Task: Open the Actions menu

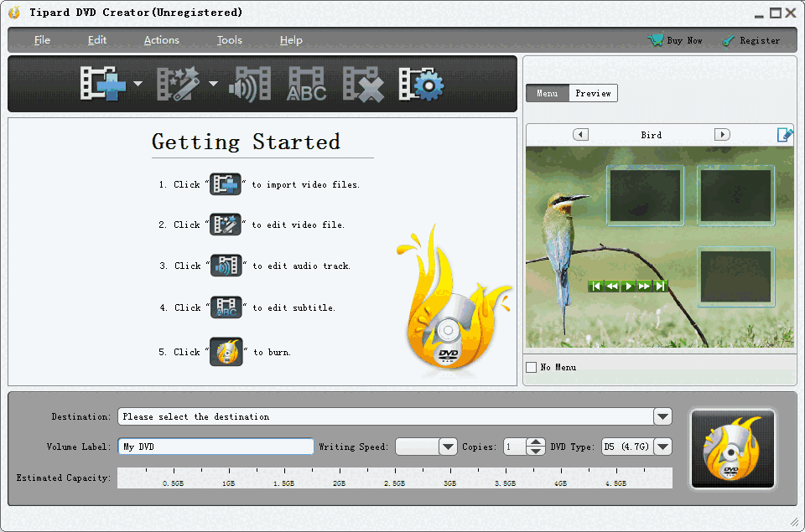Action: (x=161, y=39)
